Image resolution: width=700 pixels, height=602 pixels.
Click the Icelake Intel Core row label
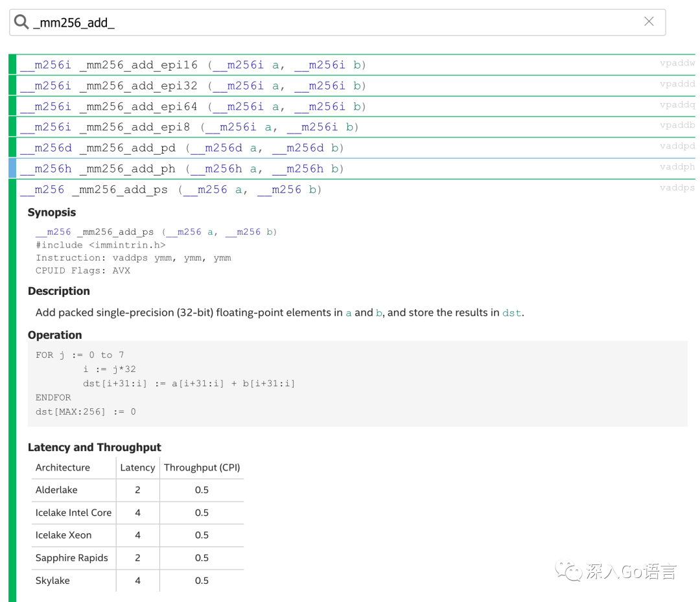(x=74, y=513)
